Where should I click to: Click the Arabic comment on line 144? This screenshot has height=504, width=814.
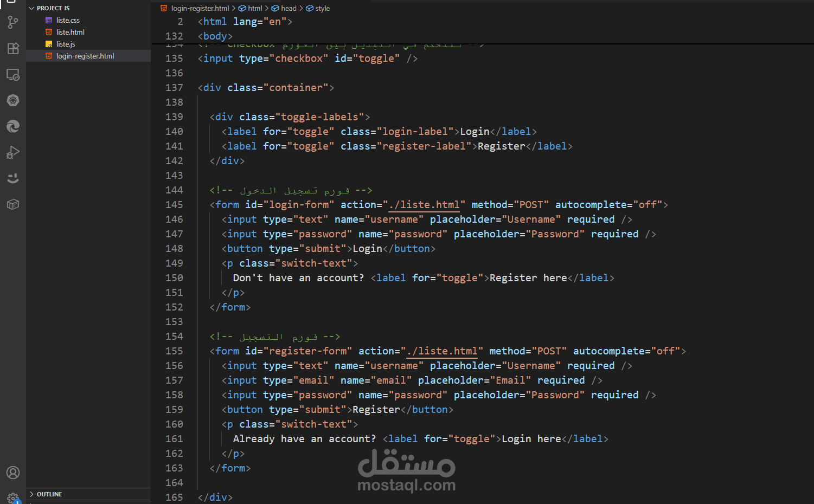pyautogui.click(x=291, y=190)
